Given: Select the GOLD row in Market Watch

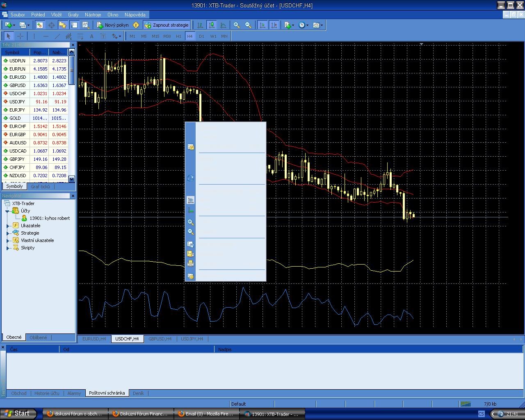Looking at the screenshot, I should point(34,118).
